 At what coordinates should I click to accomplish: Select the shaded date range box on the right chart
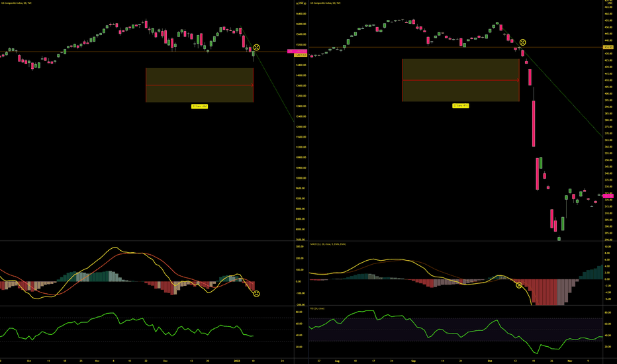point(461,80)
